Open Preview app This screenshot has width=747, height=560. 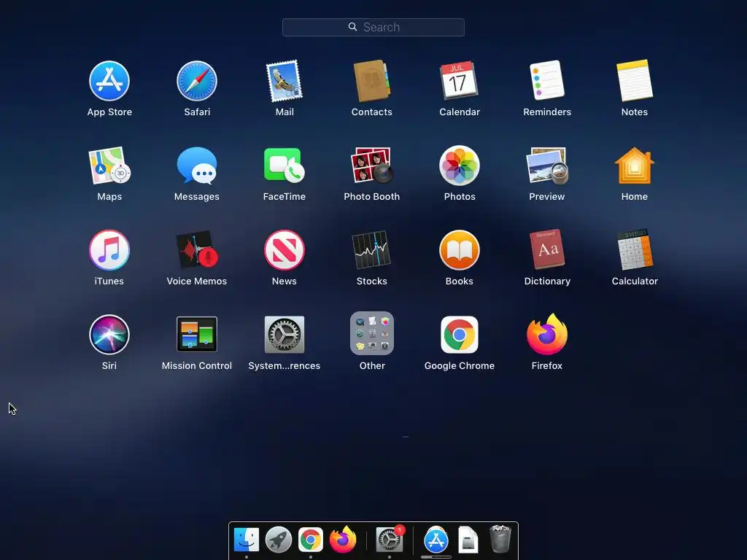pos(547,166)
